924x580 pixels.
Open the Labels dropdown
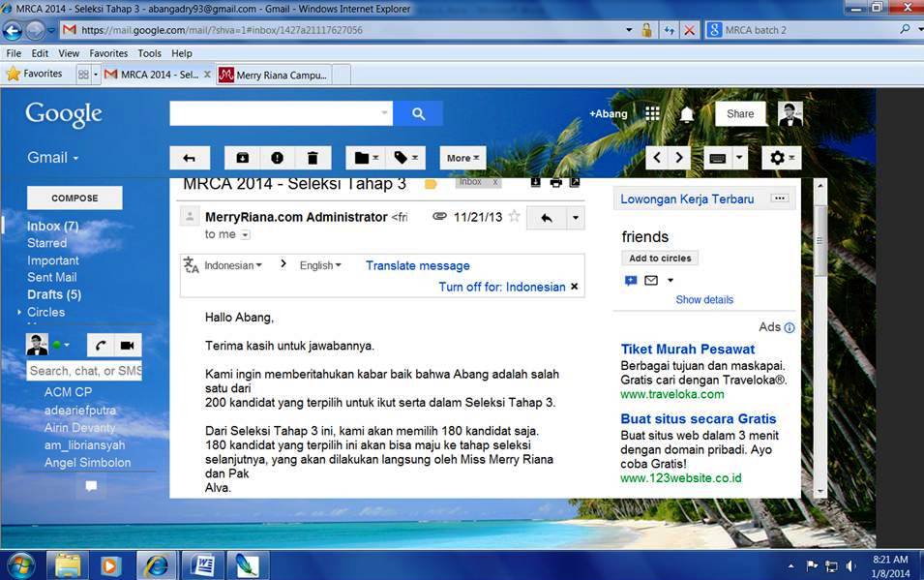(x=405, y=158)
